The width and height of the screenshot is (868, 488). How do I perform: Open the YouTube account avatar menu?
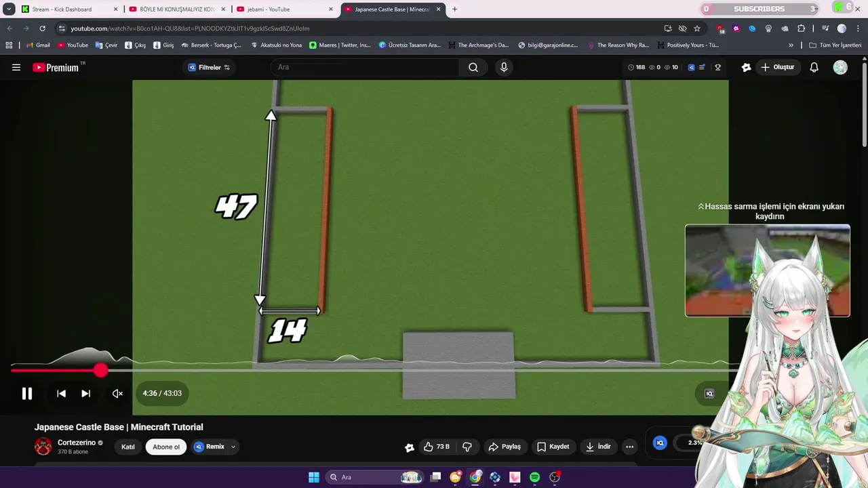pyautogui.click(x=840, y=67)
